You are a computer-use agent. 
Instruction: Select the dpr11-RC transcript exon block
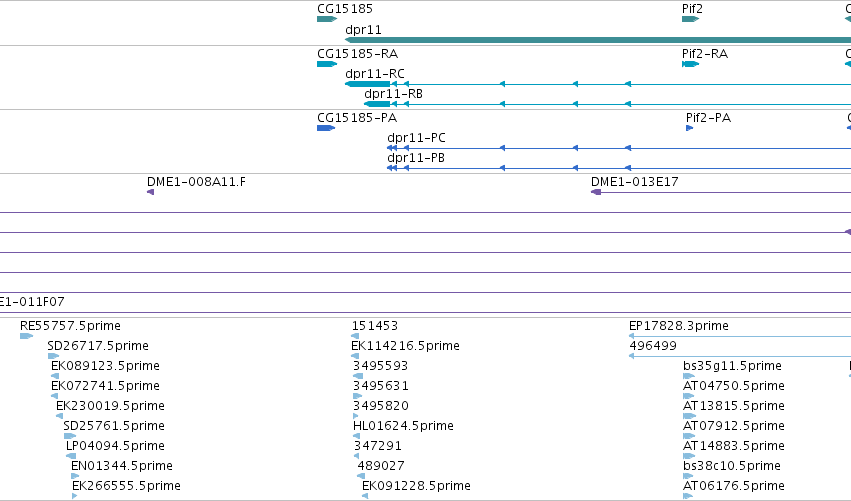pos(367,84)
